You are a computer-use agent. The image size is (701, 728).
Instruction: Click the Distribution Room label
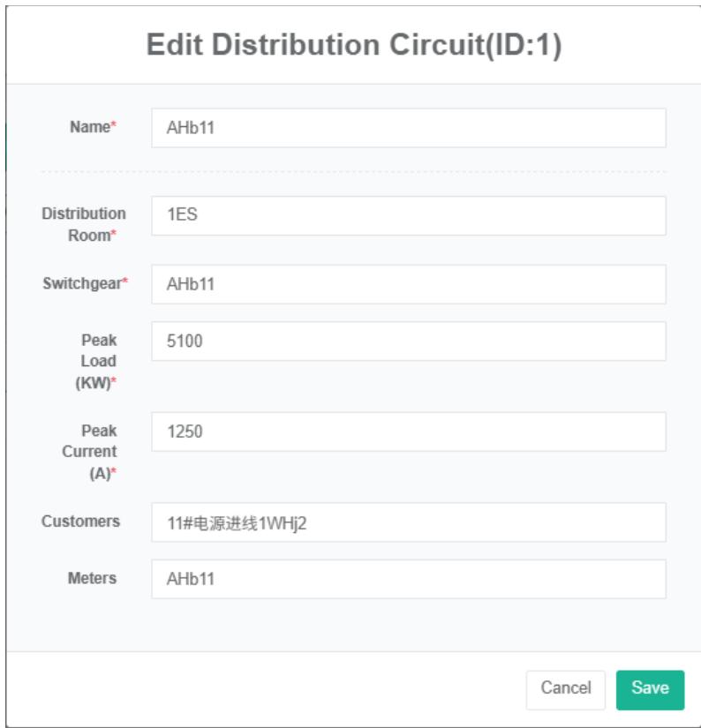click(85, 224)
